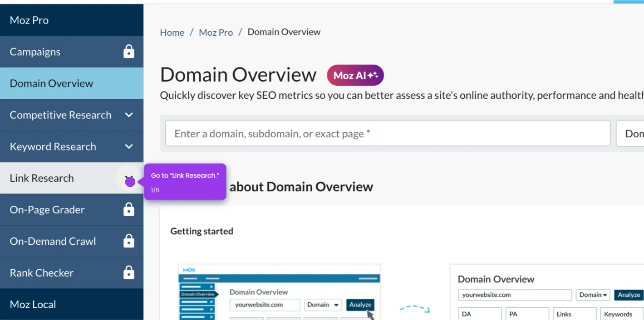Open Rank Checker in the sidebar
Screen dimensions: 644x320
[x=72, y=273]
